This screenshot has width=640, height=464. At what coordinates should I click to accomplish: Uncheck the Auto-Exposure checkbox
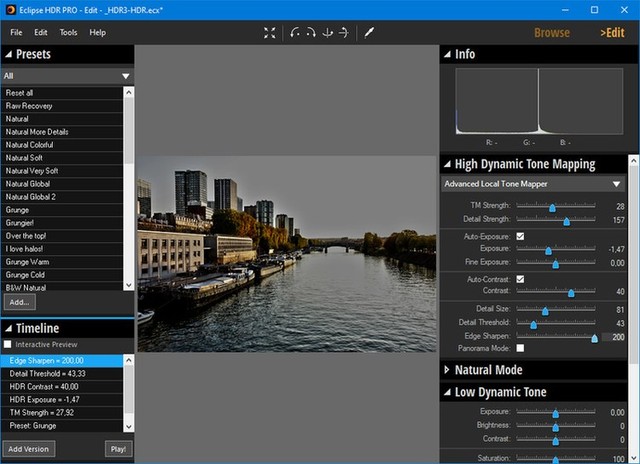(x=520, y=236)
